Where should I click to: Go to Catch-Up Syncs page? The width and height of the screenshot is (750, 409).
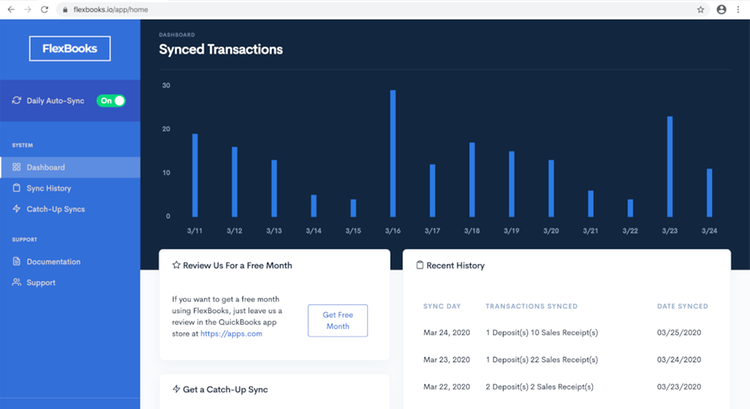55,209
